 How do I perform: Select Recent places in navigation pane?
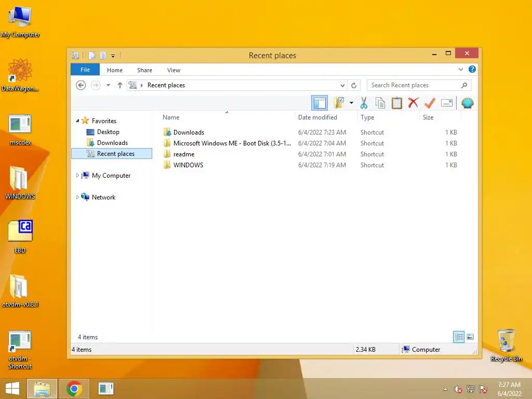point(112,153)
